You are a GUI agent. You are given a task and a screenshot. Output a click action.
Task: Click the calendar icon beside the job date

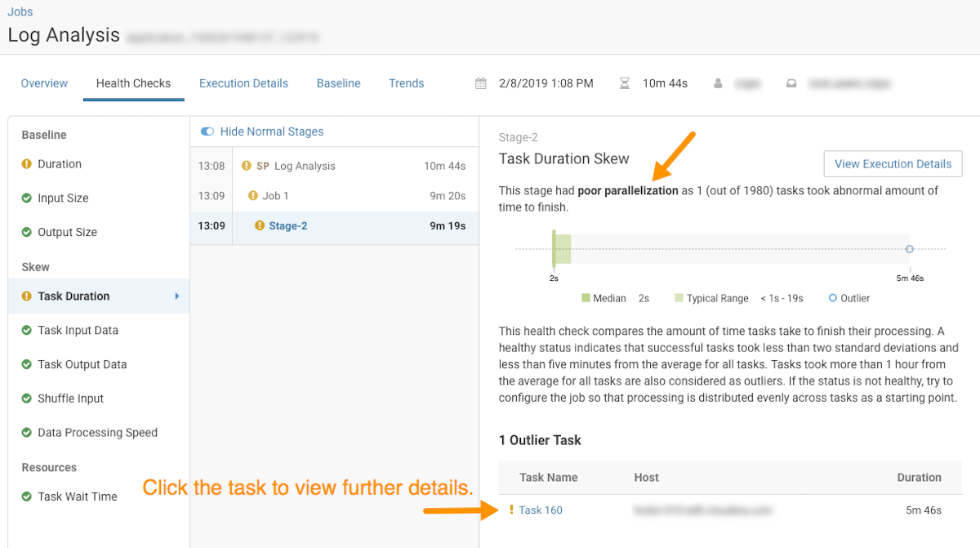click(481, 83)
